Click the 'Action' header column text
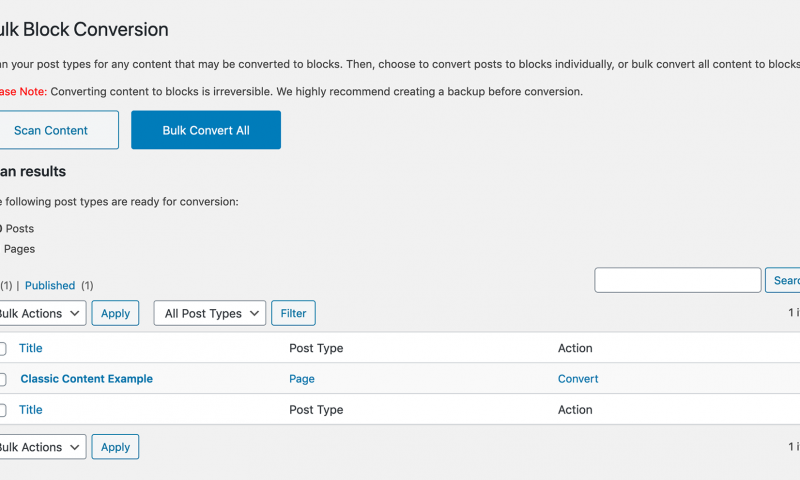This screenshot has height=480, width=800. pyautogui.click(x=575, y=348)
